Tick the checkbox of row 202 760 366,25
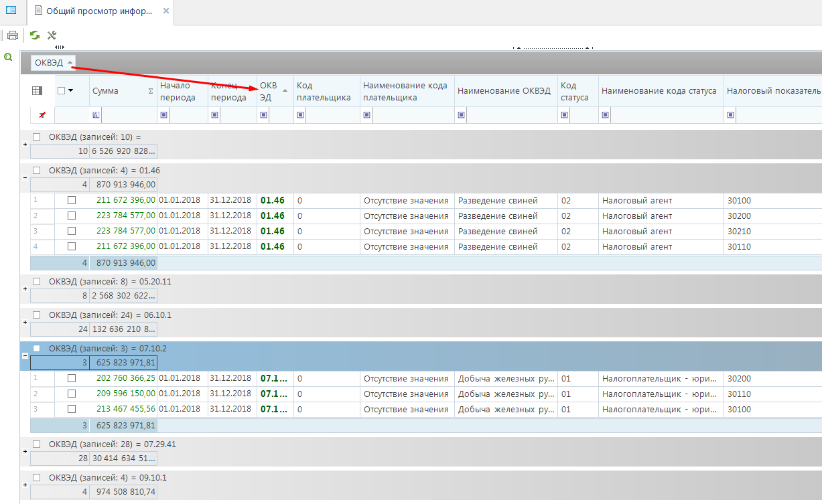The width and height of the screenshot is (822, 504). [72, 378]
